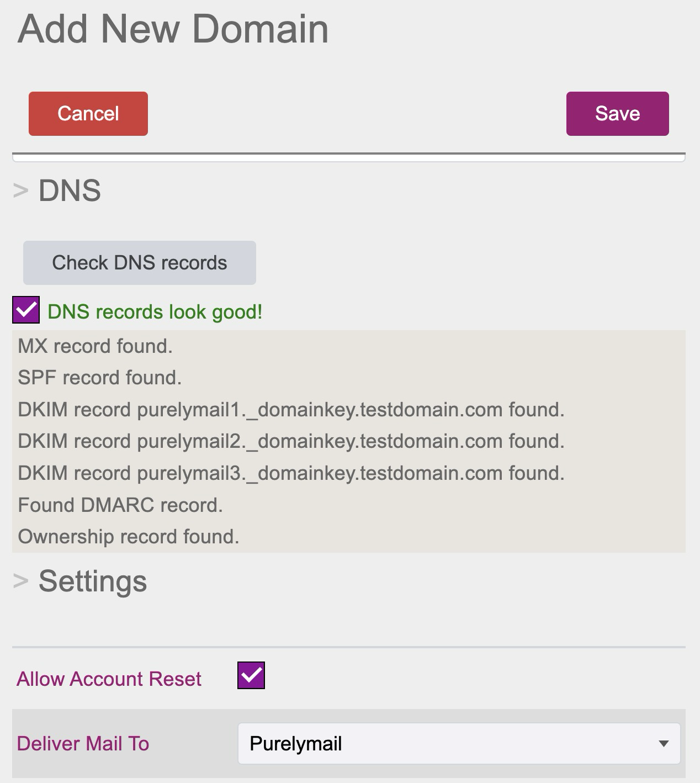Click the Deliver Mail To label
Screen dimensions: 700x783
(83, 744)
